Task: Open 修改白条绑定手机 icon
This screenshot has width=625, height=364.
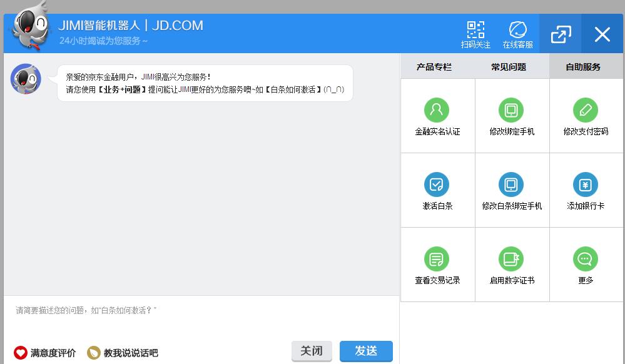Action: (511, 185)
